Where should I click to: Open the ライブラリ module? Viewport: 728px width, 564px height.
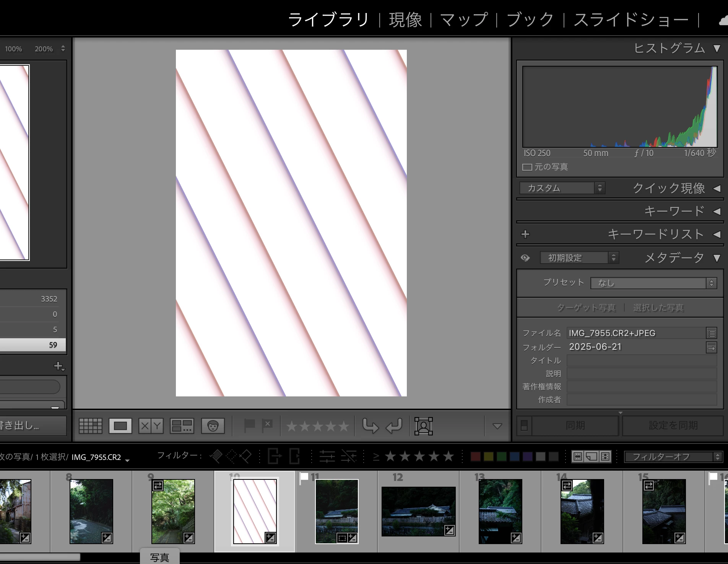click(328, 20)
